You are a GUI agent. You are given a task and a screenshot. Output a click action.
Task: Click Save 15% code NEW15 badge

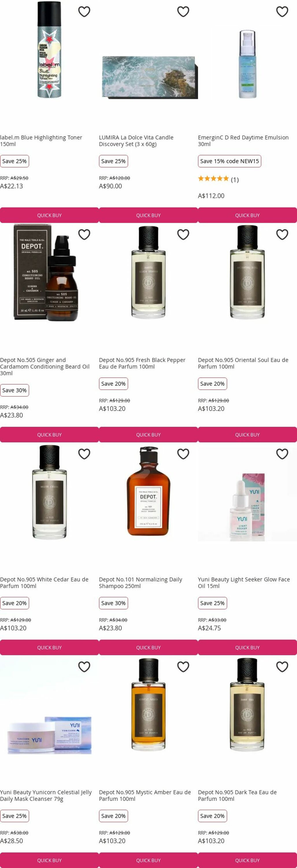[230, 161]
